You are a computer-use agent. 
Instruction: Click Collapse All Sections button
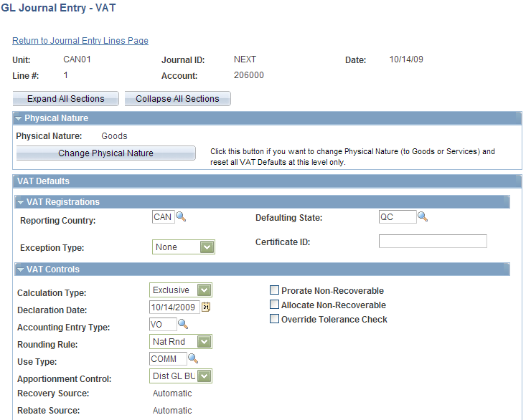coord(177,99)
